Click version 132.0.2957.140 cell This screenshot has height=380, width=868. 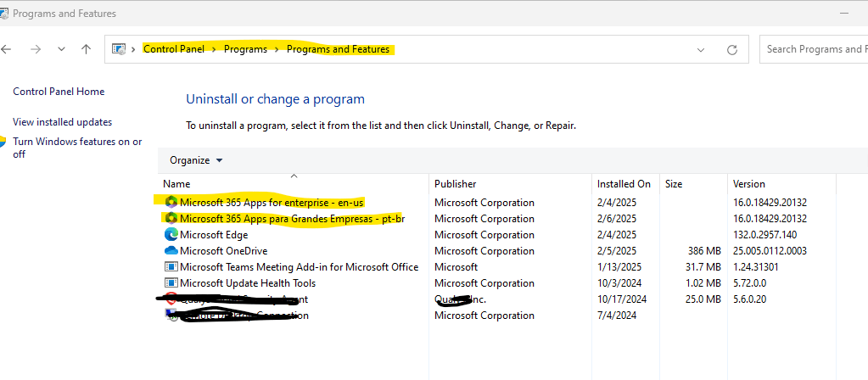click(765, 234)
